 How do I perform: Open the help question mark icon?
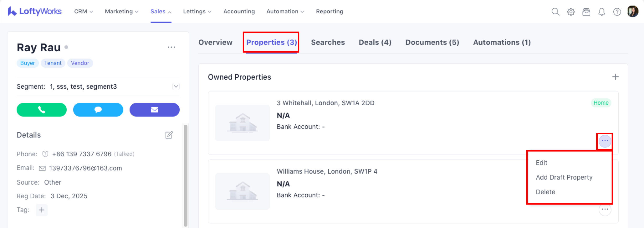(x=617, y=12)
